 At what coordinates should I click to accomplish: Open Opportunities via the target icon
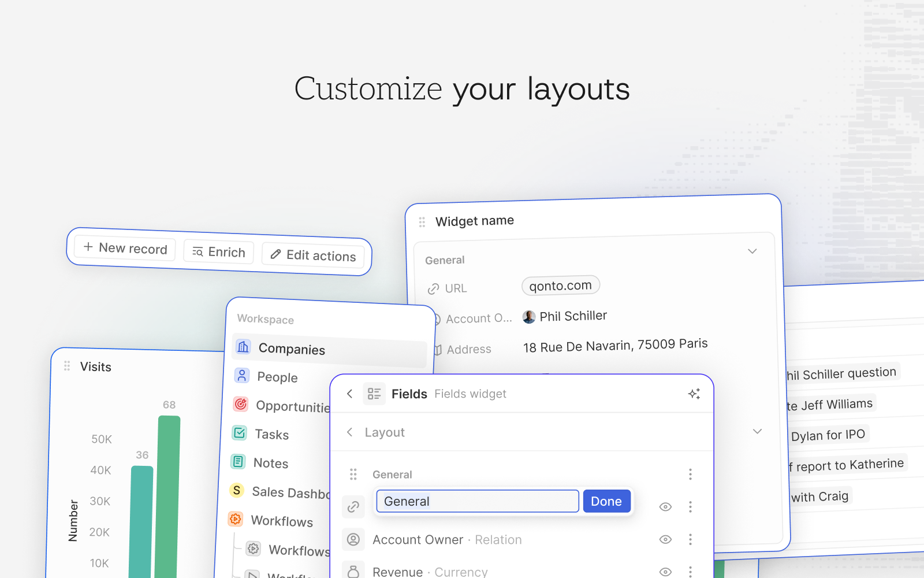click(240, 404)
